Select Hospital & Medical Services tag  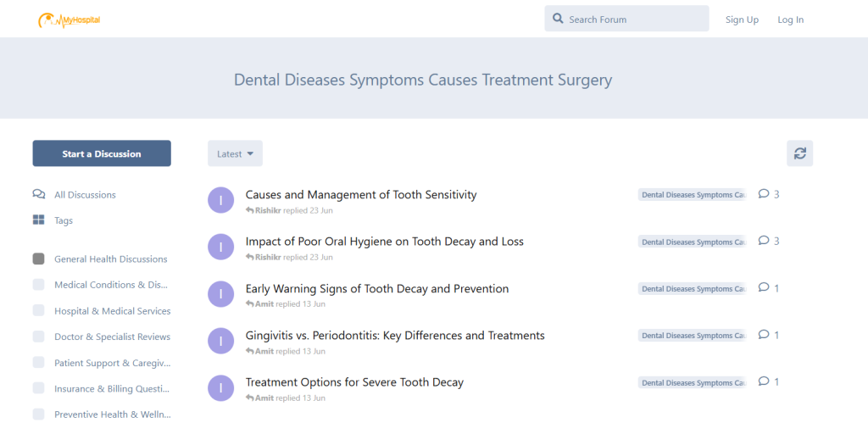pos(112,311)
